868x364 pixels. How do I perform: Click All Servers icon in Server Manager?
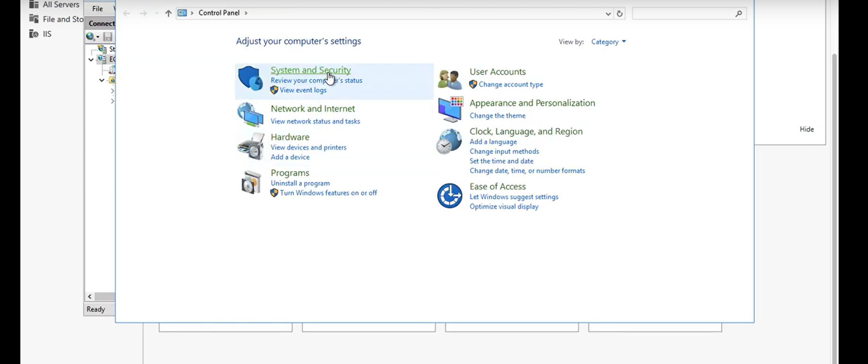34,4
